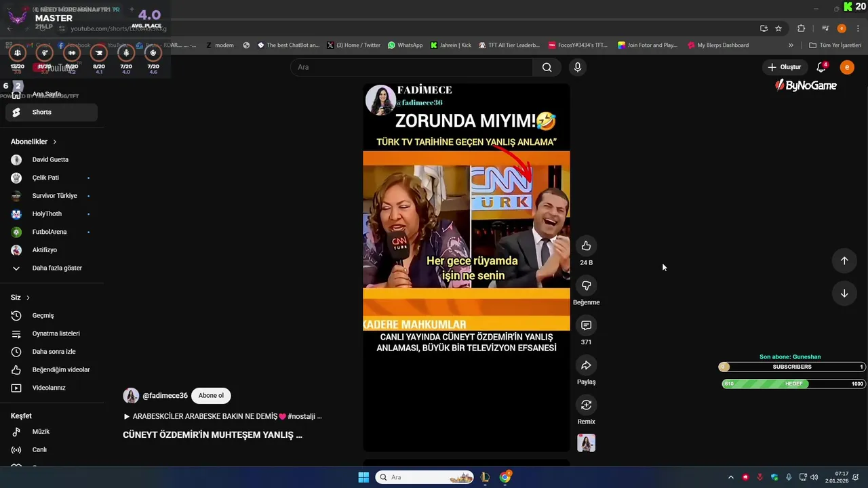Image resolution: width=868 pixels, height=488 pixels.
Task: Click the Oluştur create button
Action: tap(785, 67)
